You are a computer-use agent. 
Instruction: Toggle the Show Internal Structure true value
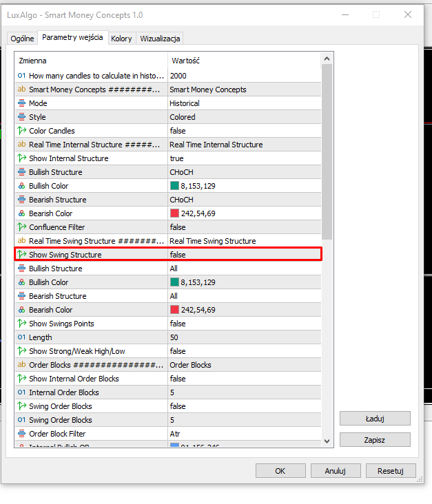[x=245, y=158]
